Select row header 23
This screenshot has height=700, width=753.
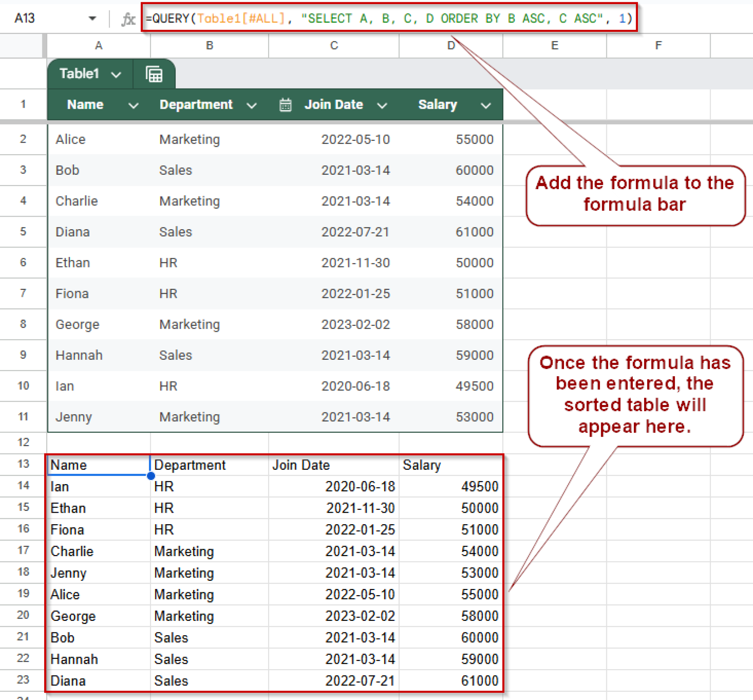(24, 680)
